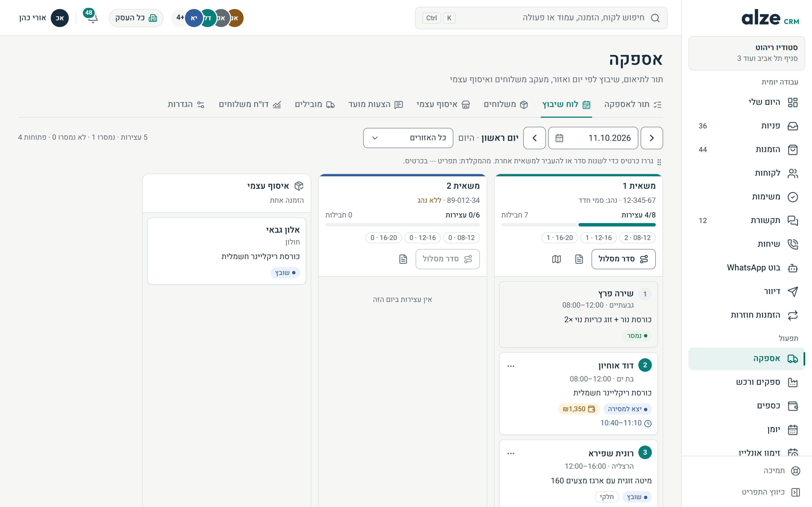Image resolution: width=812 pixels, height=507 pixels.
Task: Click truck 1 stops progress bar
Action: (578, 225)
